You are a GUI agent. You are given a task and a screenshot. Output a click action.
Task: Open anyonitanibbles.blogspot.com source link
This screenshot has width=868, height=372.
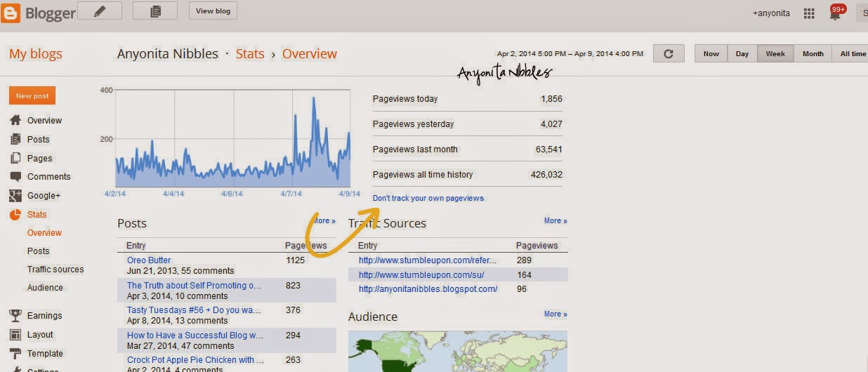pyautogui.click(x=428, y=289)
